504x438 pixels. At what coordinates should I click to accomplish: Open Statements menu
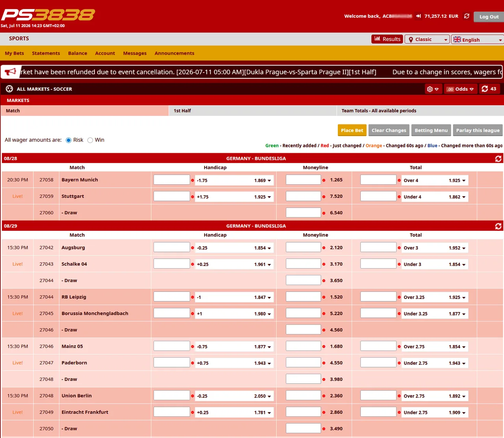pos(46,53)
